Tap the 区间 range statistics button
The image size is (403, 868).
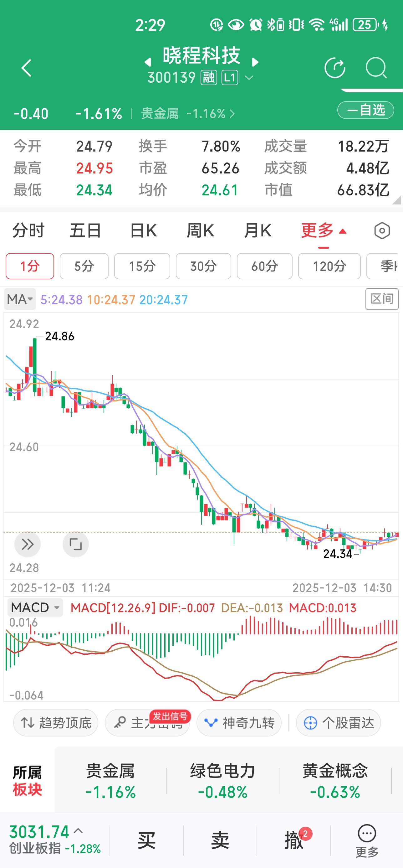click(x=382, y=299)
